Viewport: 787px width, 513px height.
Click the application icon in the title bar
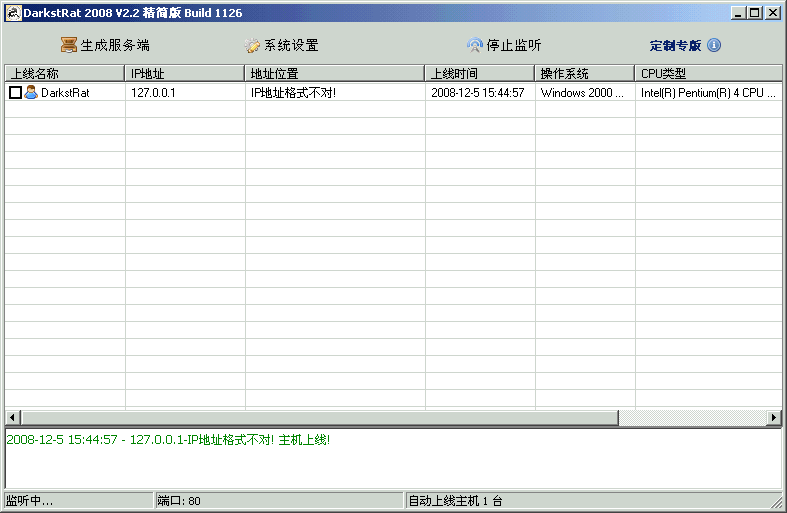pyautogui.click(x=14, y=13)
